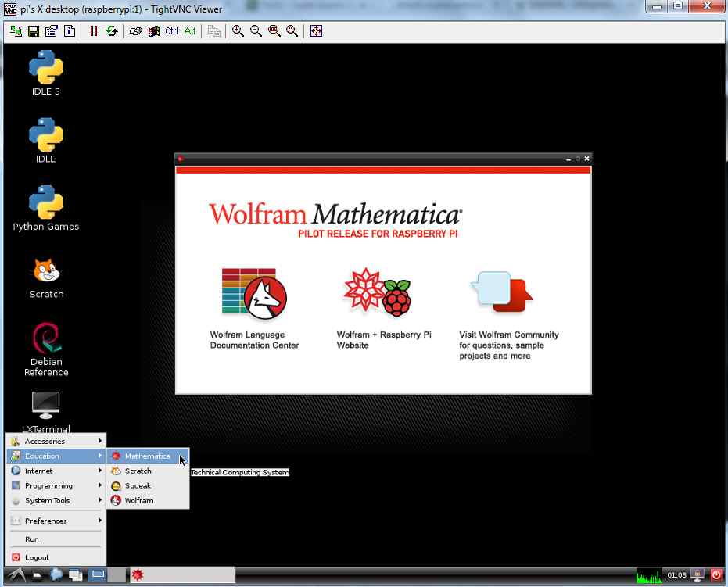
Task: Select the Debian Reference desktop icon
Action: tap(46, 349)
